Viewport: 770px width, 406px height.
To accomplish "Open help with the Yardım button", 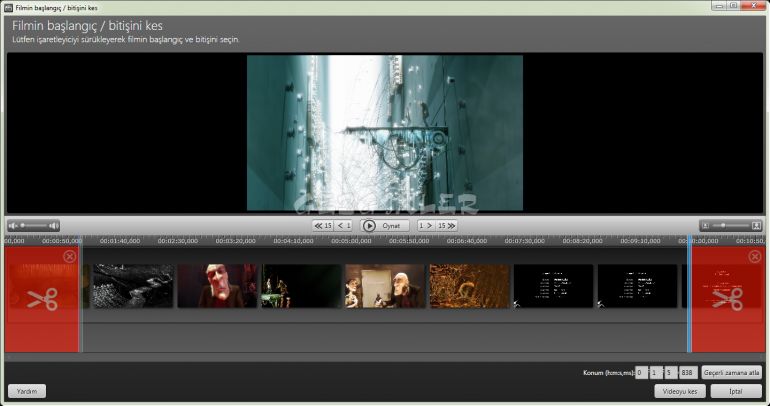I will 27,391.
